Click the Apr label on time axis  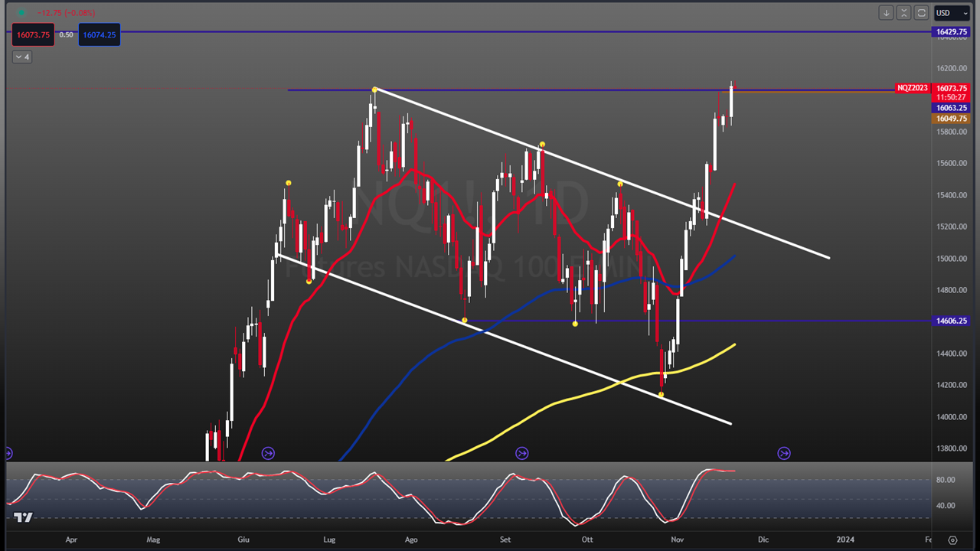tap(71, 540)
